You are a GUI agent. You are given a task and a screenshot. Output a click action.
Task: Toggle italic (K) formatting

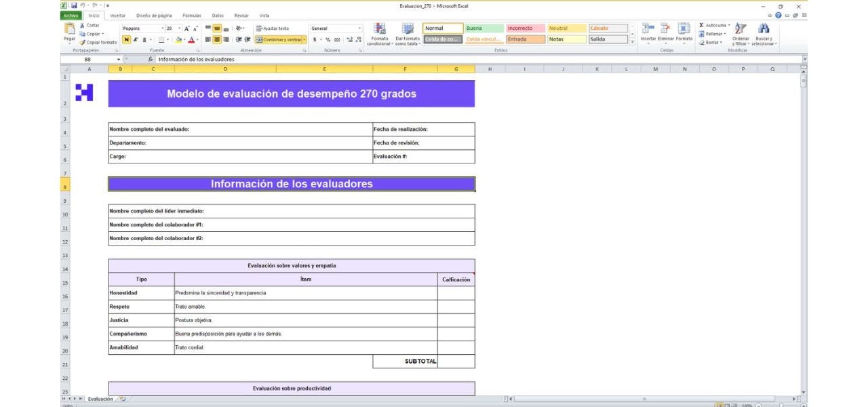point(135,39)
